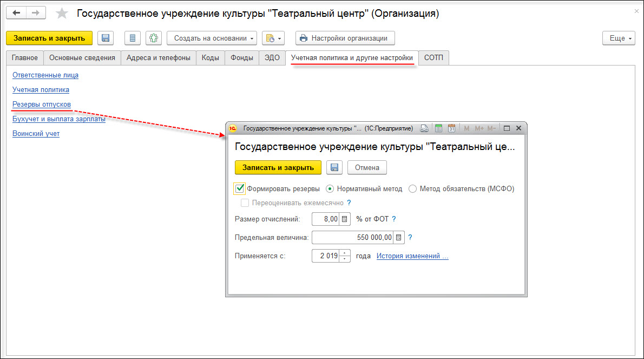Open the 'Еще' menu
The width and height of the screenshot is (644, 359).
point(619,38)
